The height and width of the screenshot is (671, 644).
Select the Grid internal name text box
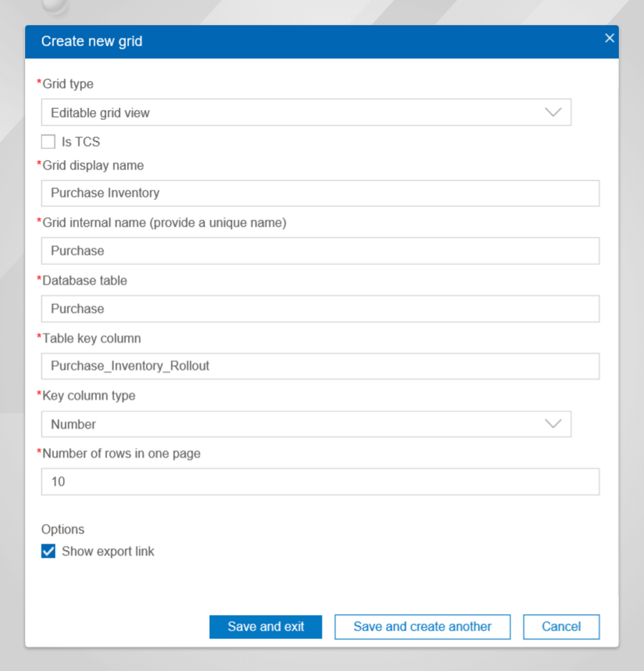321,251
